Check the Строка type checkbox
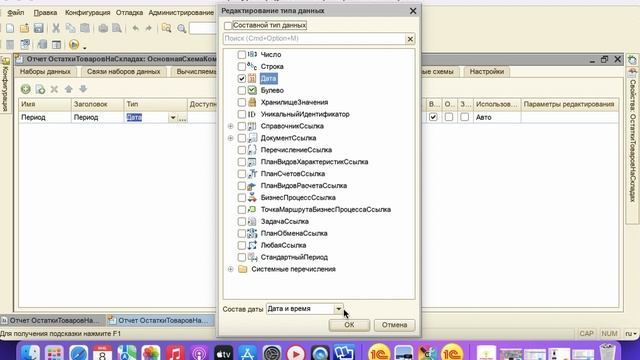 [x=242, y=67]
